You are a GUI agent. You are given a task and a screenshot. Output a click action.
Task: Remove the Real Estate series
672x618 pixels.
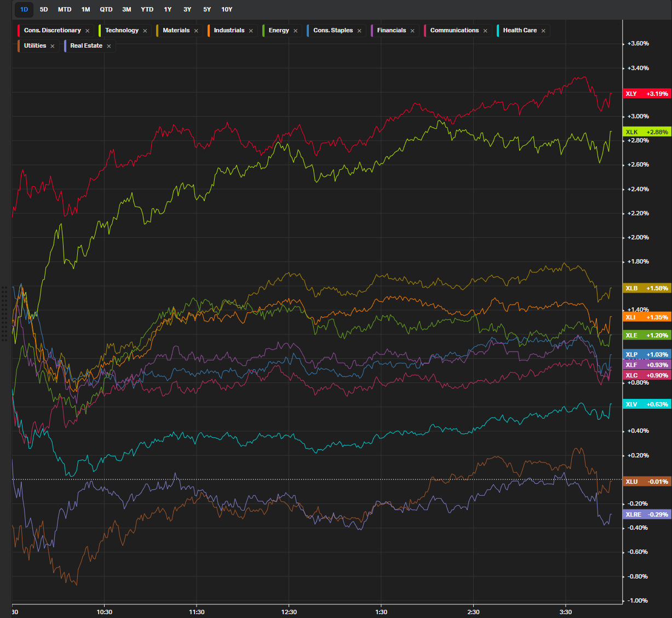(x=109, y=46)
